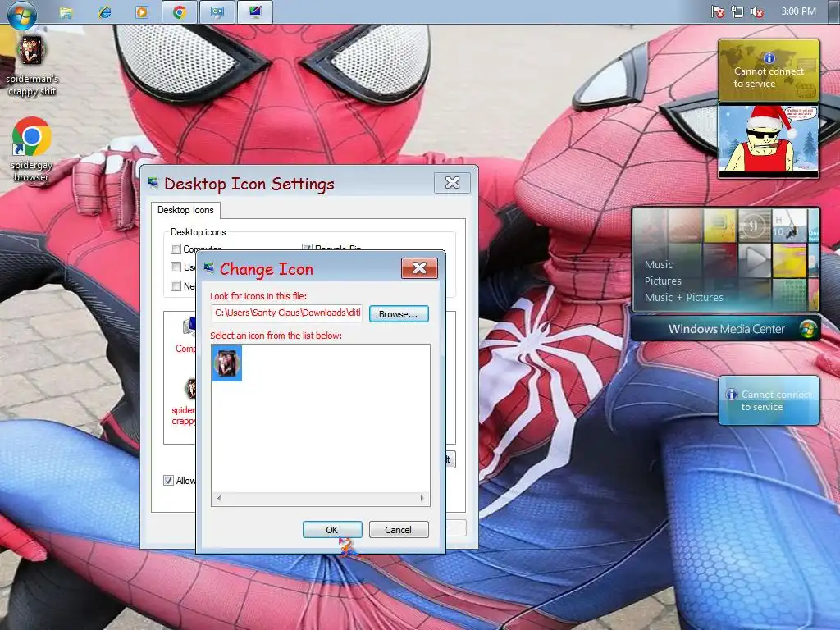Select the Personalization monitor taskbar button
The height and width of the screenshot is (630, 840).
coord(255,11)
